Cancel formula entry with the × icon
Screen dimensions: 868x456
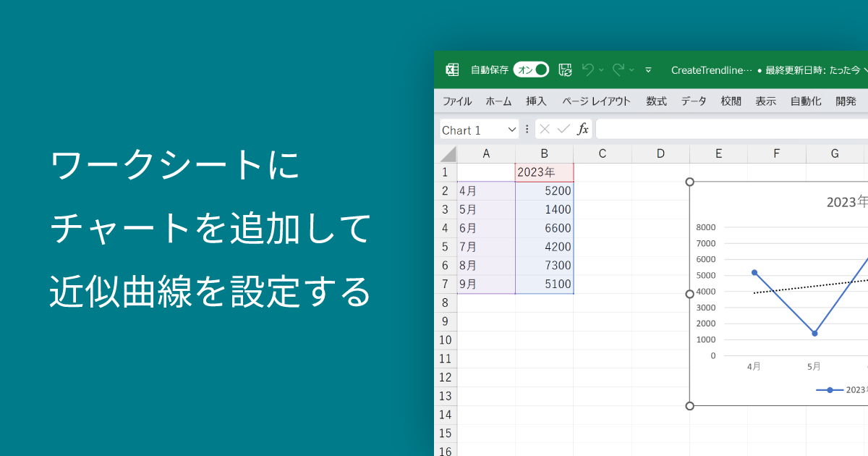[x=543, y=129]
